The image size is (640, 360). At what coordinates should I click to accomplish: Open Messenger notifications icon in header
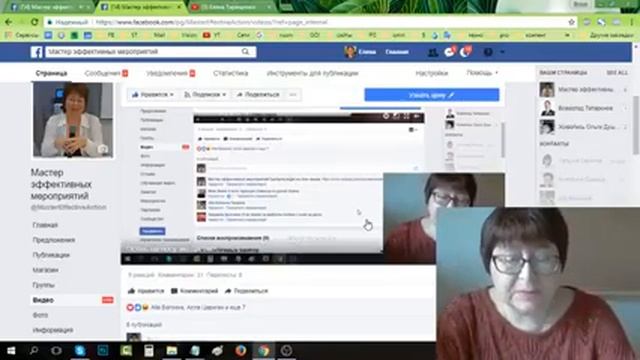(x=449, y=52)
